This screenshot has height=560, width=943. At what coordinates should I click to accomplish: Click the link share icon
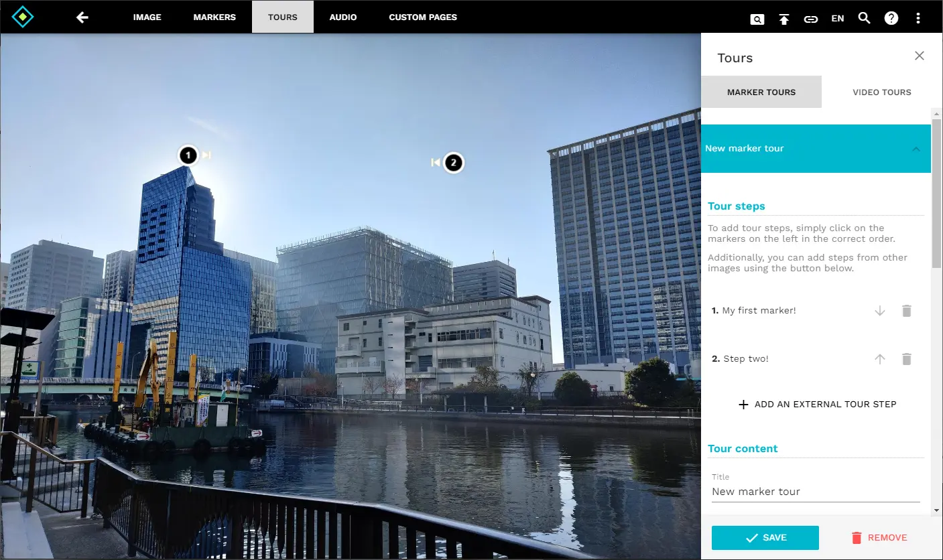coord(811,19)
